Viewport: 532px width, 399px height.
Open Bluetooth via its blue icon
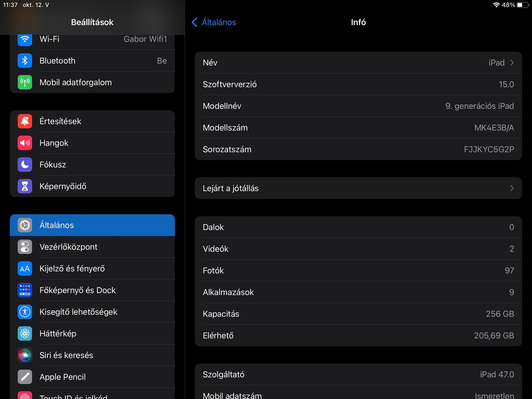tap(25, 61)
